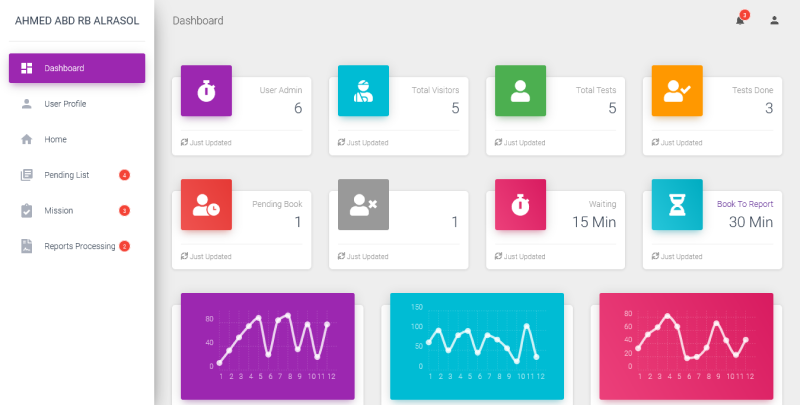Screen dimensions: 800x406
Task: Click the purple stopwatch User Admin icon
Action: coord(206,90)
